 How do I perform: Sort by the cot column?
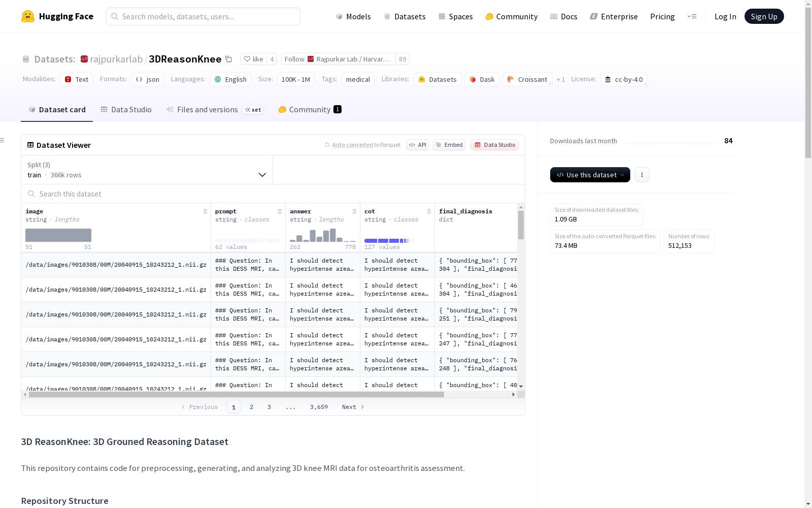pos(429,211)
